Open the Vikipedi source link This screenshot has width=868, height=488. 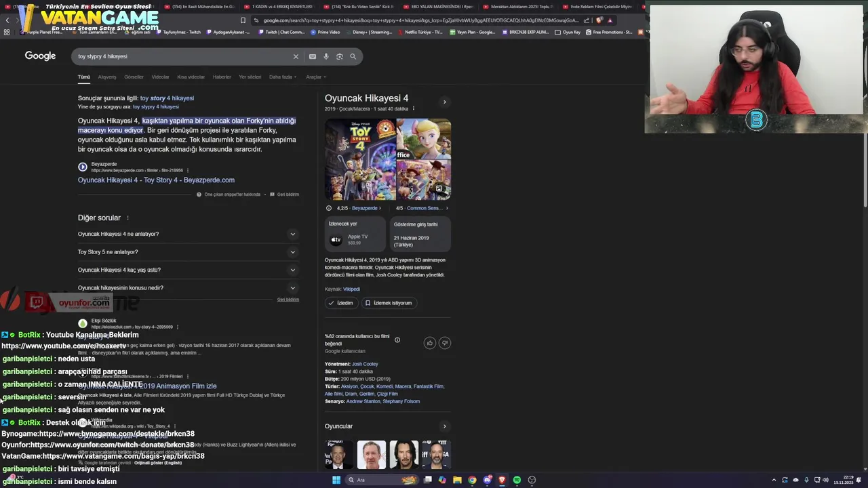pyautogui.click(x=351, y=289)
